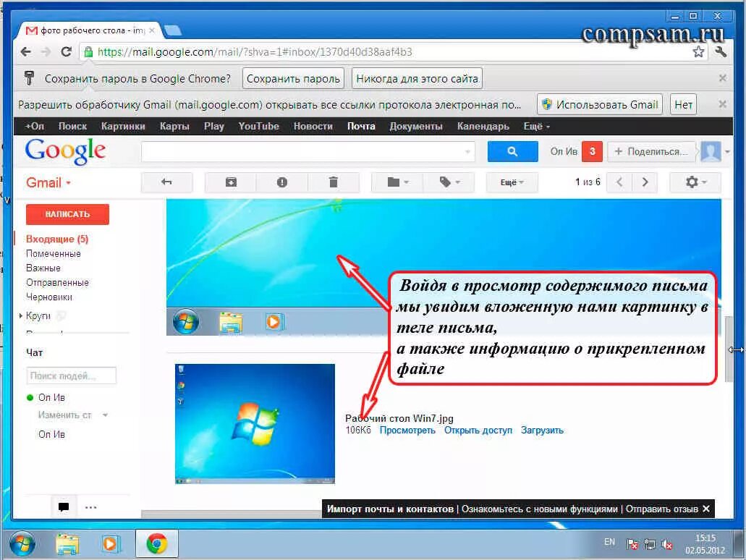Screen dimensions: 746x560
Task: Click the blue search magnifier button
Action: pos(512,151)
